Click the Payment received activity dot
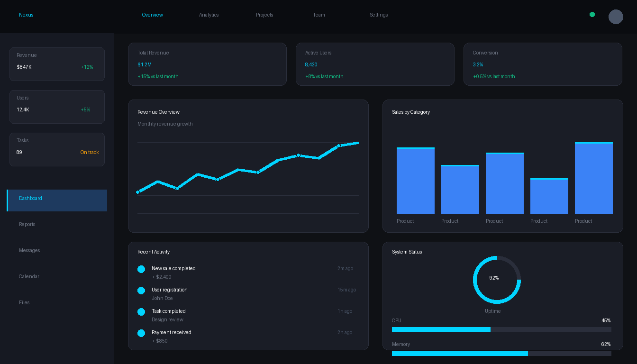This screenshot has width=637, height=364. [141, 333]
